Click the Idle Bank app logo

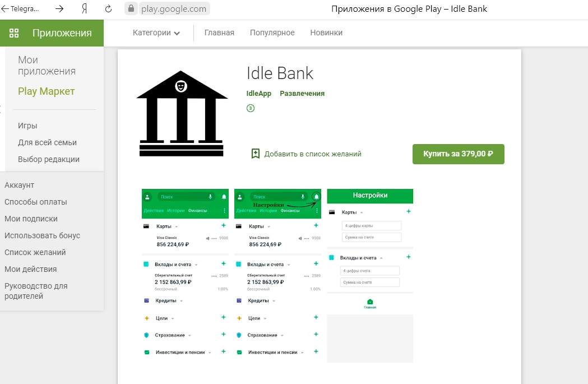[x=181, y=112]
